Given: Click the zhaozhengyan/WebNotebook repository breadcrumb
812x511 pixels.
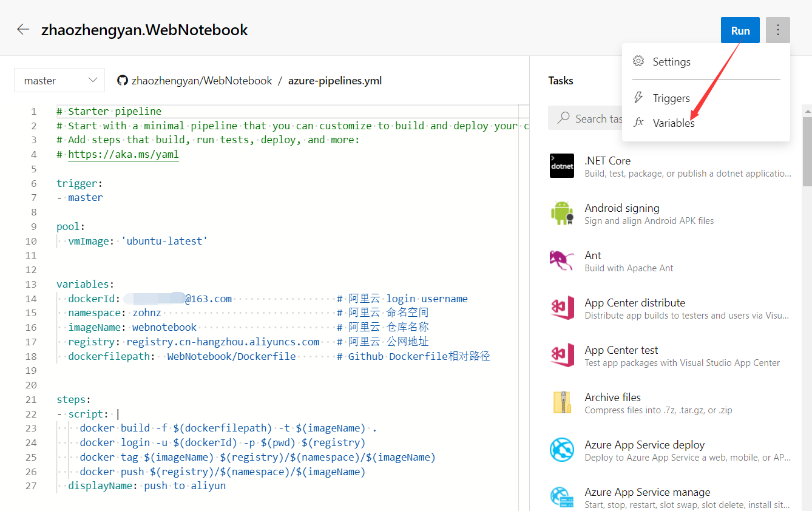Looking at the screenshot, I should pyautogui.click(x=201, y=81).
